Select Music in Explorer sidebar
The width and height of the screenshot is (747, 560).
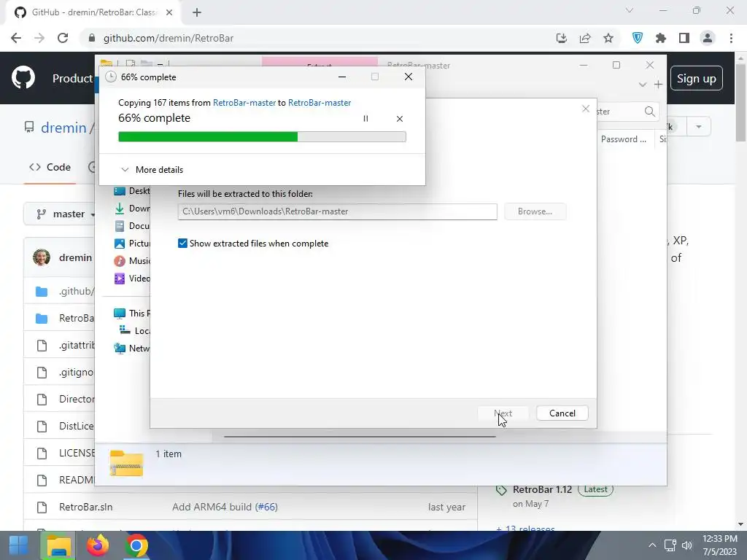pos(132,261)
